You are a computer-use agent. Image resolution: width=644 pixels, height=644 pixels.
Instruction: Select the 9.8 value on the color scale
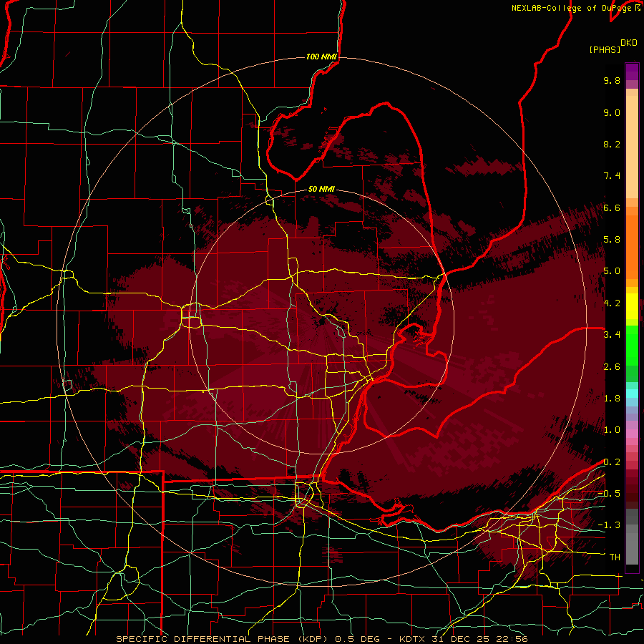(x=612, y=80)
